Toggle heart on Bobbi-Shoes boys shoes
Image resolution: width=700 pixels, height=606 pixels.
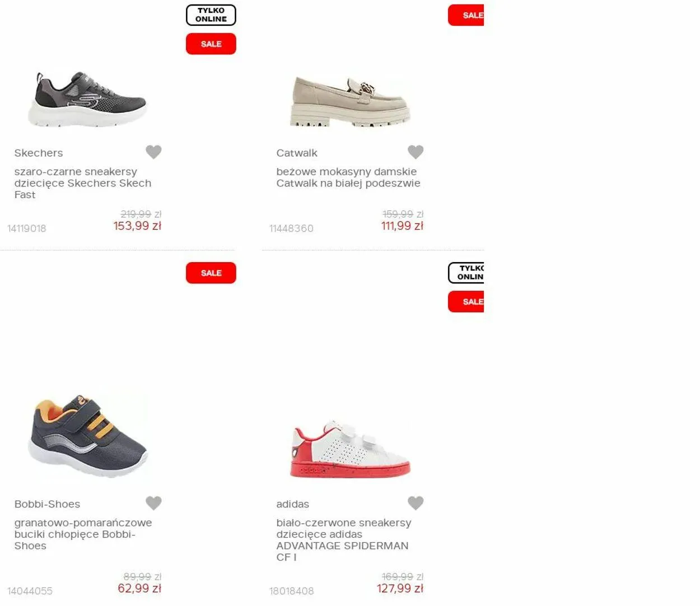[153, 503]
